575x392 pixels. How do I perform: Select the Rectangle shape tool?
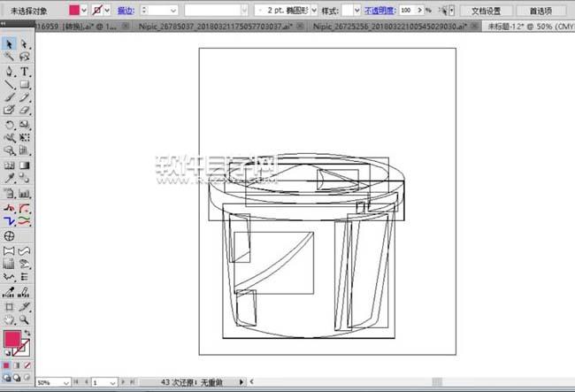[24, 85]
